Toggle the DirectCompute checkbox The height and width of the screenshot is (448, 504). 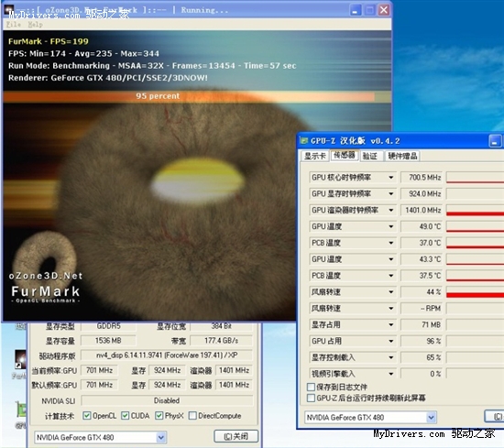pyautogui.click(x=192, y=416)
